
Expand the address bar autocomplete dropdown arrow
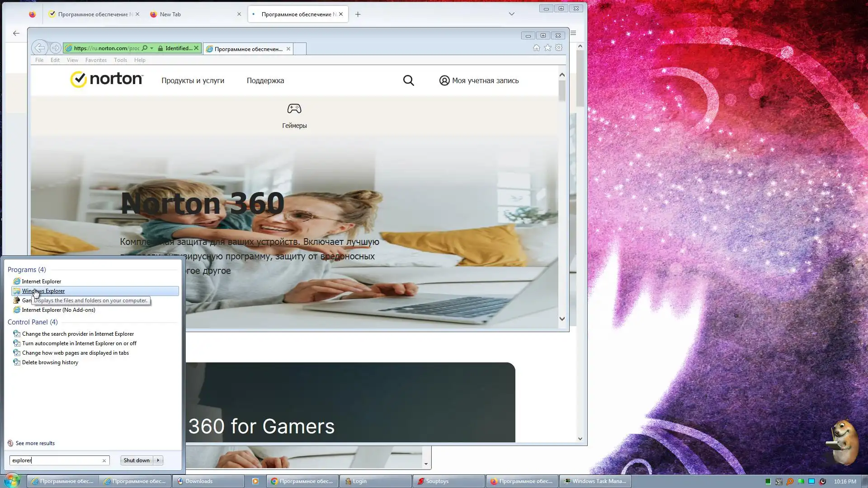coord(152,48)
